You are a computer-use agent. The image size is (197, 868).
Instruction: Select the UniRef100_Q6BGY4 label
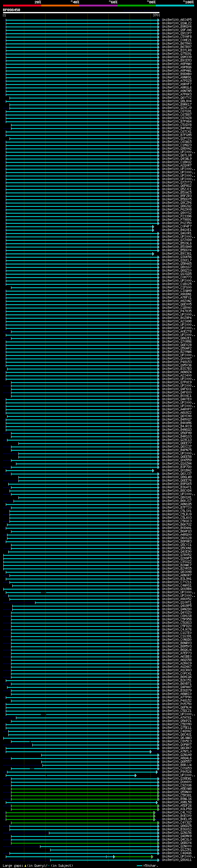pyautogui.click(x=177, y=843)
